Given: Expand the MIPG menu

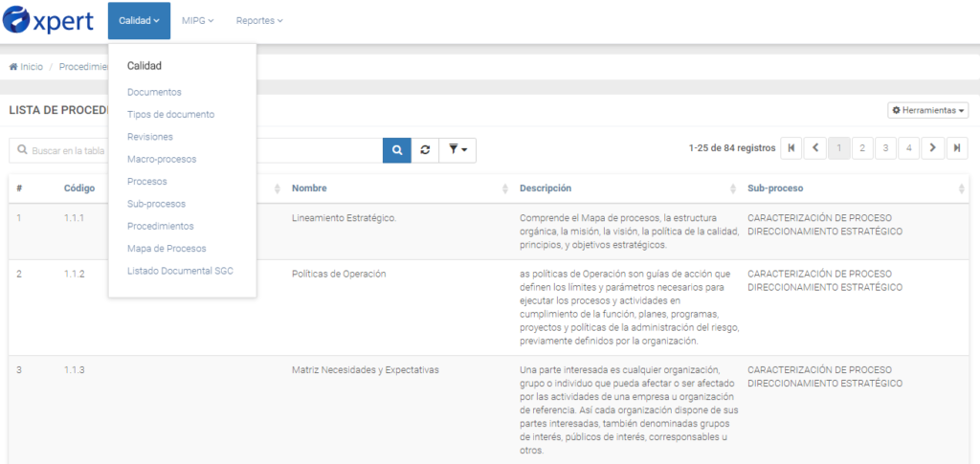Looking at the screenshot, I should click(197, 20).
